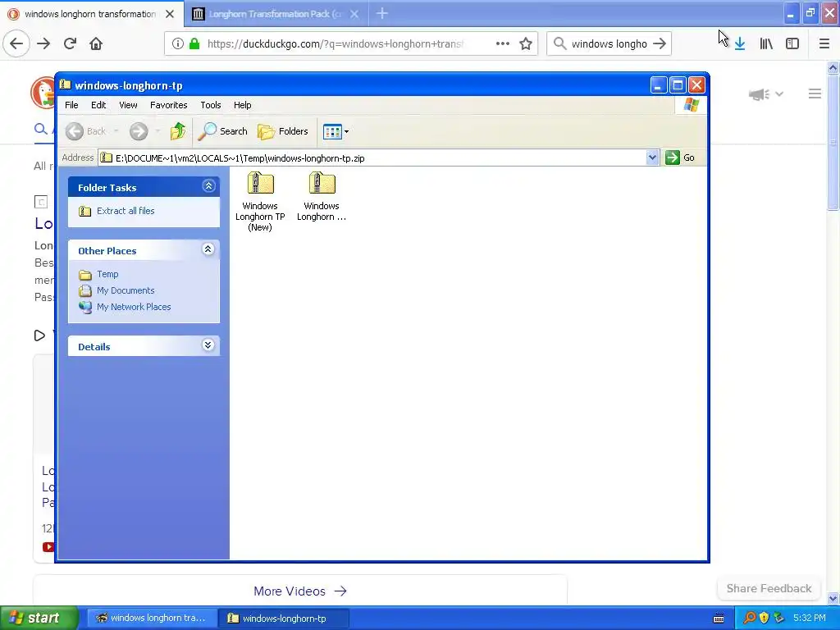Click the on-screen keyboard taskbar icon

[x=719, y=619]
